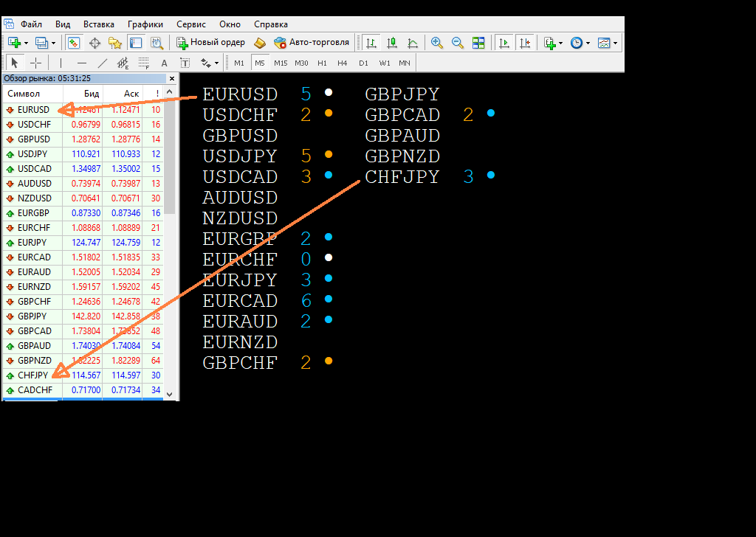Viewport: 756px width, 537px height.
Task: Select the USDJPY symbol row
Action: (x=83, y=154)
